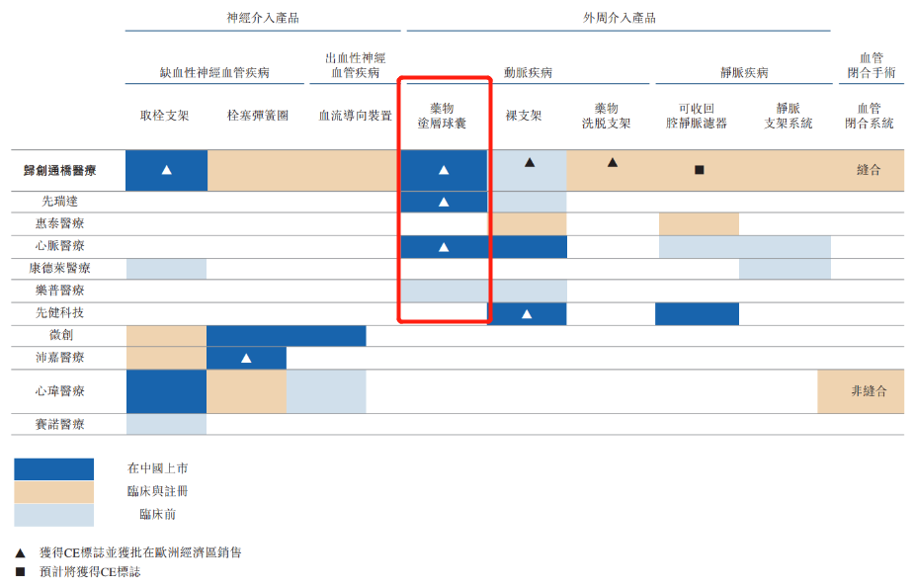Click the 外周介入產品 top category header
The height and width of the screenshot is (588, 914).
[619, 18]
